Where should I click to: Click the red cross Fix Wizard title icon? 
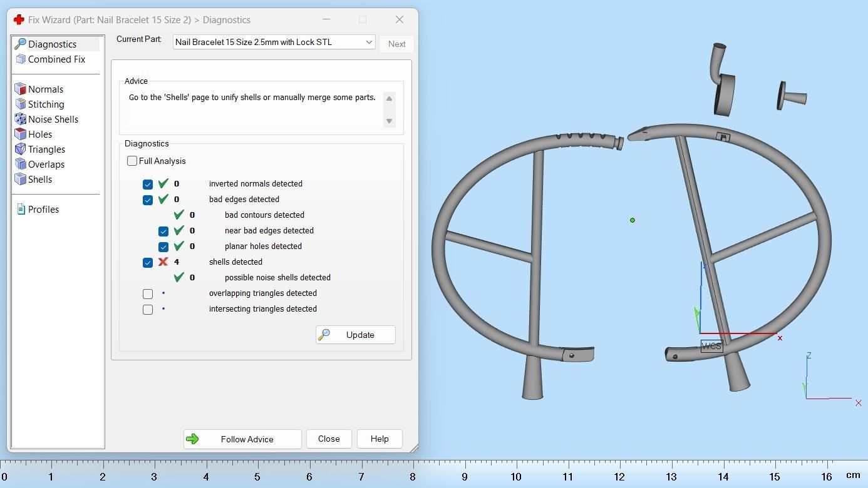click(x=19, y=20)
